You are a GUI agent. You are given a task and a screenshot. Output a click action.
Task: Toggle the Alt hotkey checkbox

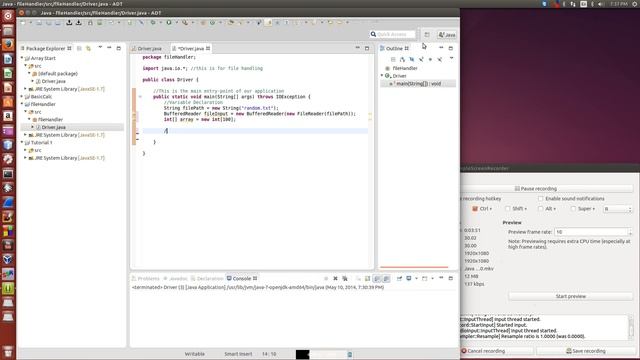541,209
